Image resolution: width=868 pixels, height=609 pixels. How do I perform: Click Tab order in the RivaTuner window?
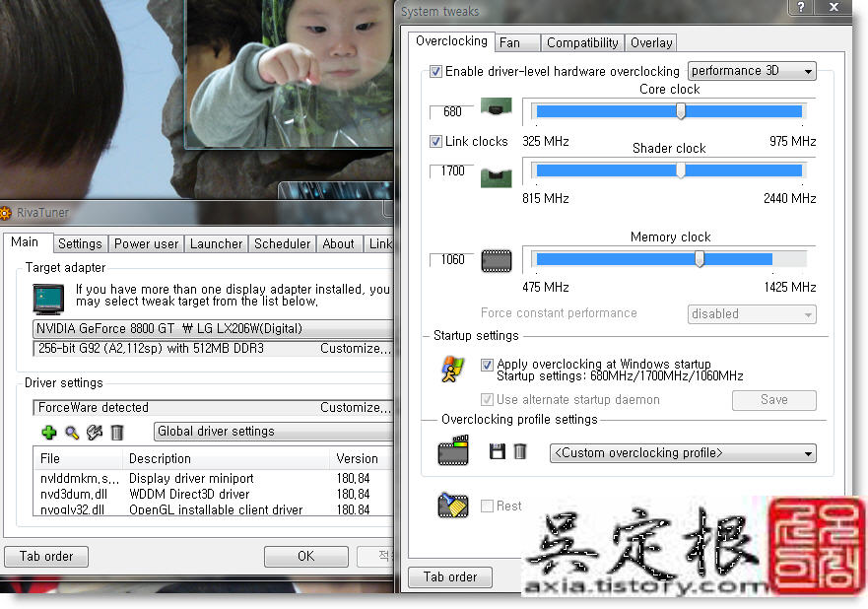(x=46, y=557)
